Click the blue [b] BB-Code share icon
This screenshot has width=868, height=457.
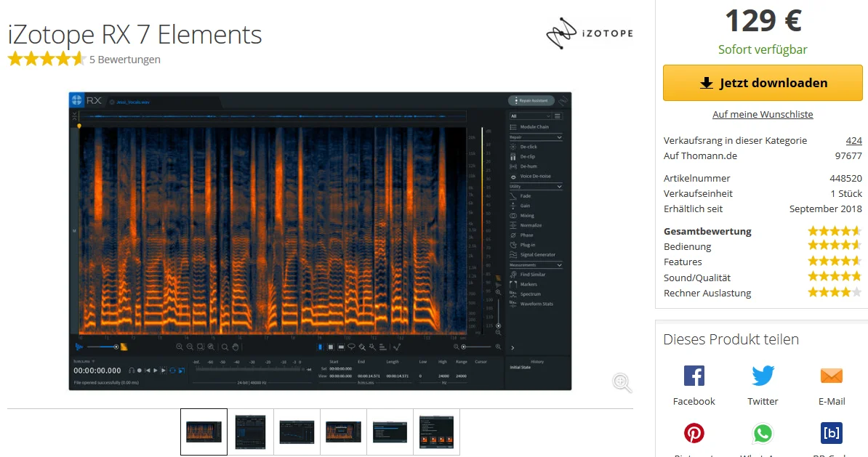pos(832,432)
